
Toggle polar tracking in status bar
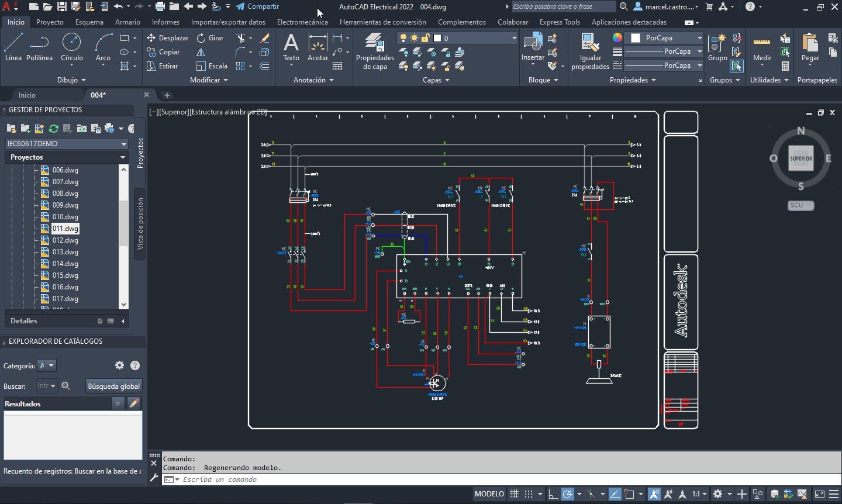click(x=567, y=494)
